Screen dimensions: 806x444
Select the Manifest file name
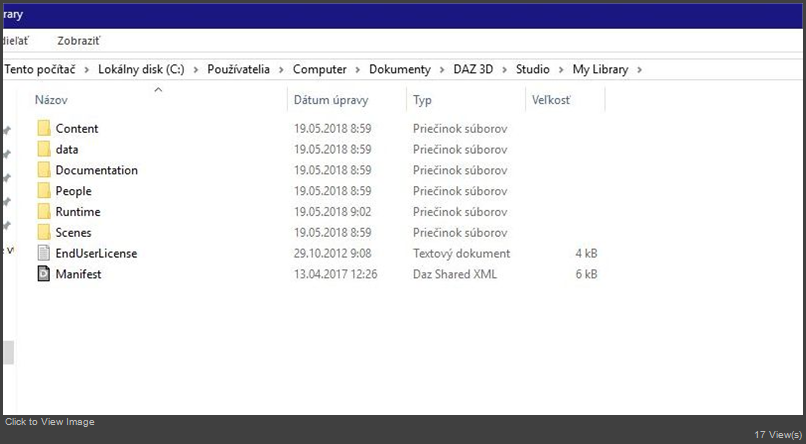point(79,274)
